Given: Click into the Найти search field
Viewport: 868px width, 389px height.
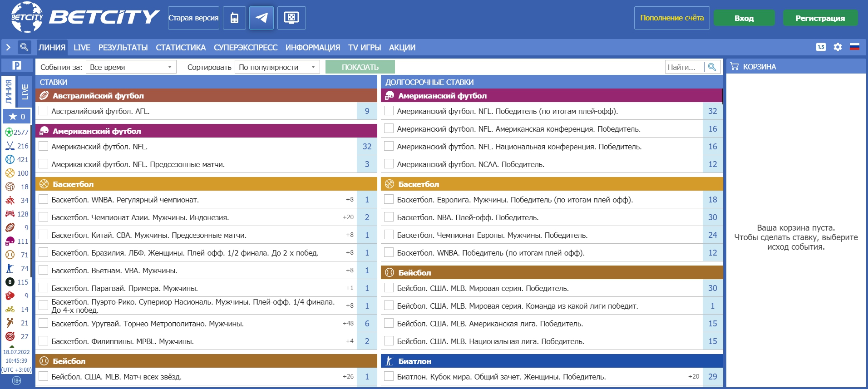Looking at the screenshot, I should point(684,67).
